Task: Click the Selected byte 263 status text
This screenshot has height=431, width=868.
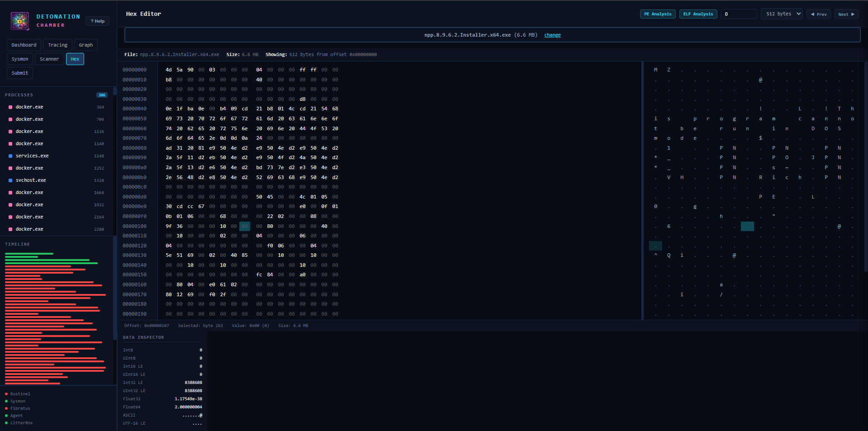Action: pyautogui.click(x=200, y=326)
